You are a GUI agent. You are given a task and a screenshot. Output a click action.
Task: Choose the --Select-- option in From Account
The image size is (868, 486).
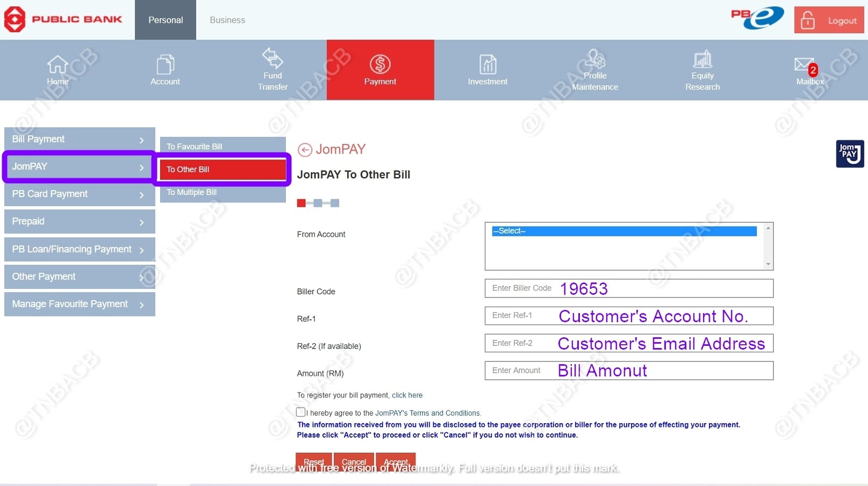(624, 231)
